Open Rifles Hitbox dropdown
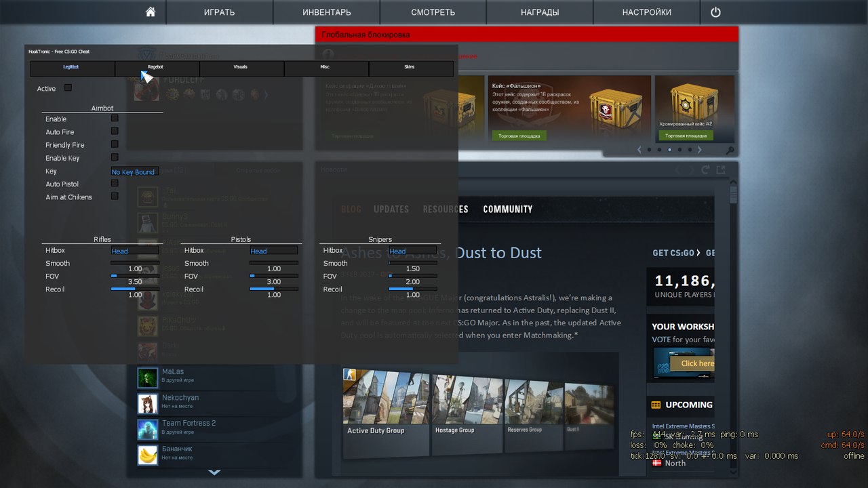Image resolution: width=868 pixels, height=488 pixels. pyautogui.click(x=134, y=251)
